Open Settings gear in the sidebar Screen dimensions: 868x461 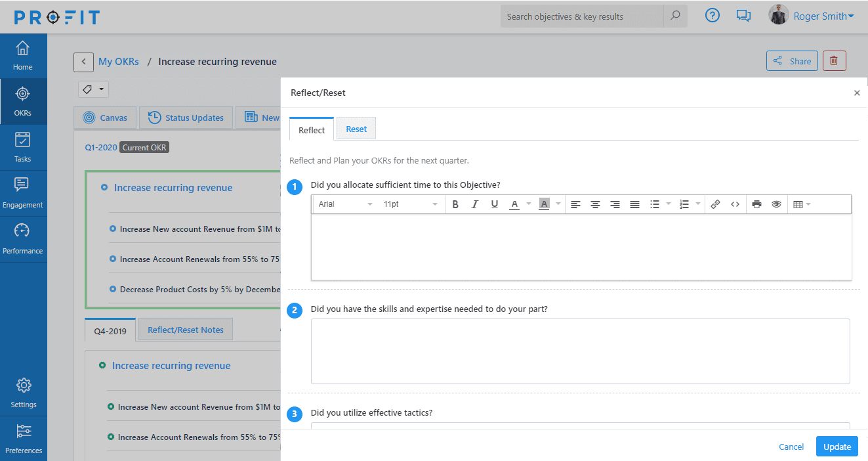pyautogui.click(x=24, y=385)
